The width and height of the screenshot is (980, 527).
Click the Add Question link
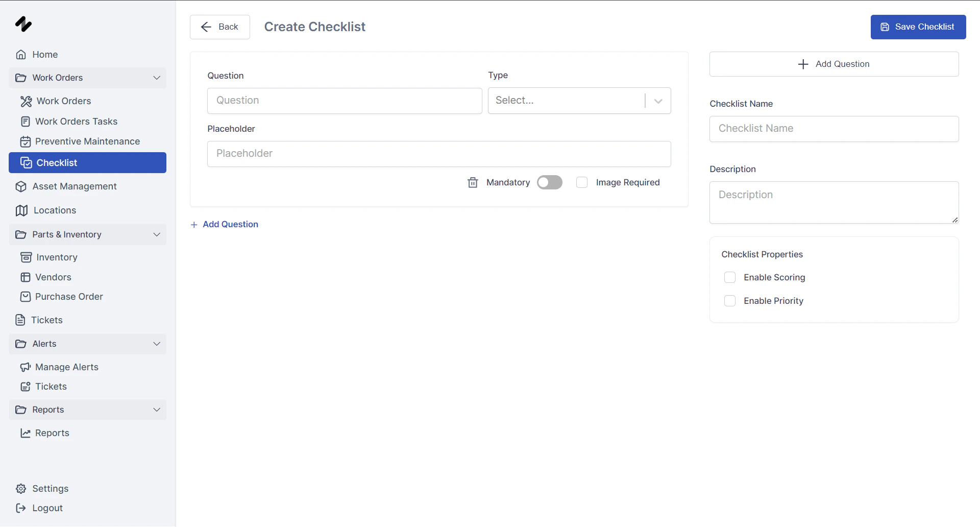[x=224, y=224]
